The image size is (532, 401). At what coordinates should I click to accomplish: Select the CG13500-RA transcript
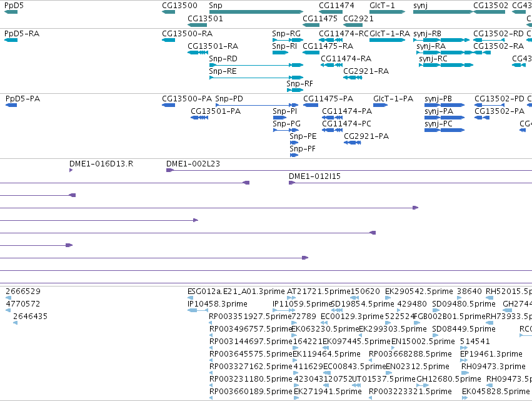point(169,40)
